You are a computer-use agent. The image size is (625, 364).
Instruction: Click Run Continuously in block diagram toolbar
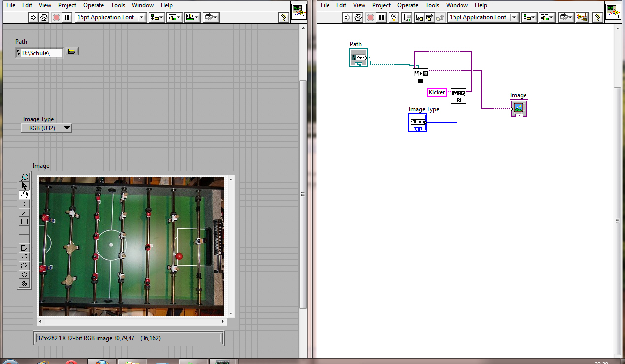pos(359,17)
